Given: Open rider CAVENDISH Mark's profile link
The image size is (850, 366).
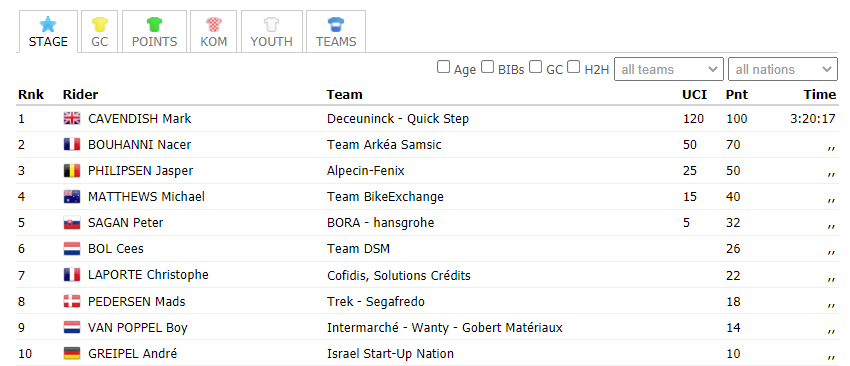Looking at the screenshot, I should pyautogui.click(x=139, y=118).
